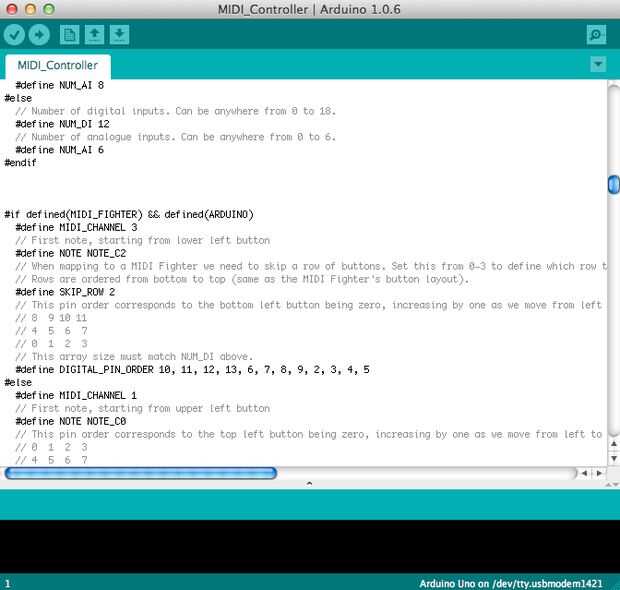Click comment 'When mapping to a MIDI Fighter'

(x=311, y=266)
